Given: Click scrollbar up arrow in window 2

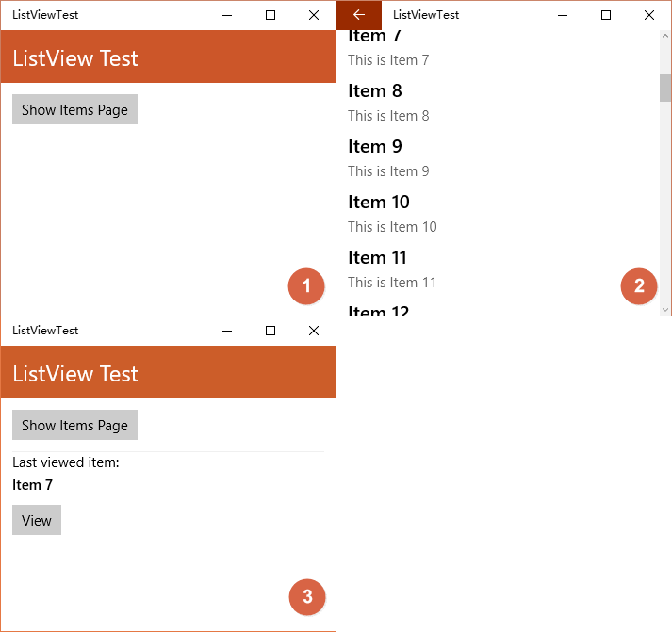Looking at the screenshot, I should (665, 36).
